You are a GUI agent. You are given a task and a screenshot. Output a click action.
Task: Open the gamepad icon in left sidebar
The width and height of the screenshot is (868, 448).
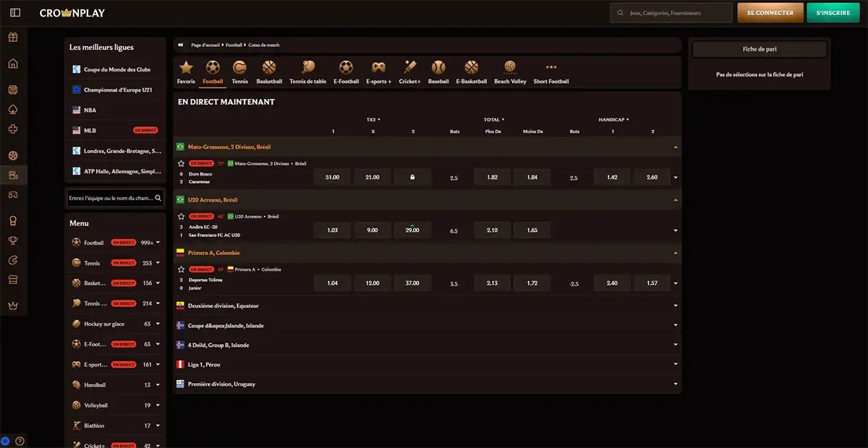13,194
